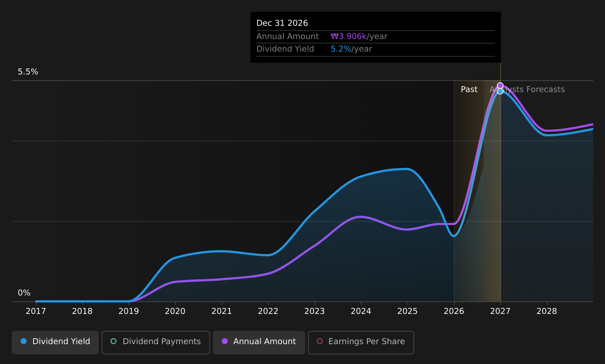Click the blue data point marker at 2027
This screenshot has height=364, width=605.
(x=500, y=91)
